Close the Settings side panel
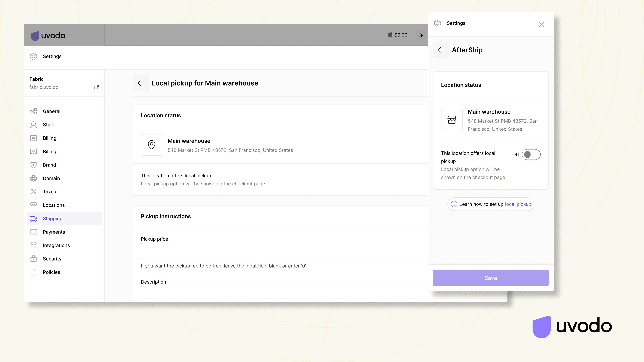 (x=541, y=25)
